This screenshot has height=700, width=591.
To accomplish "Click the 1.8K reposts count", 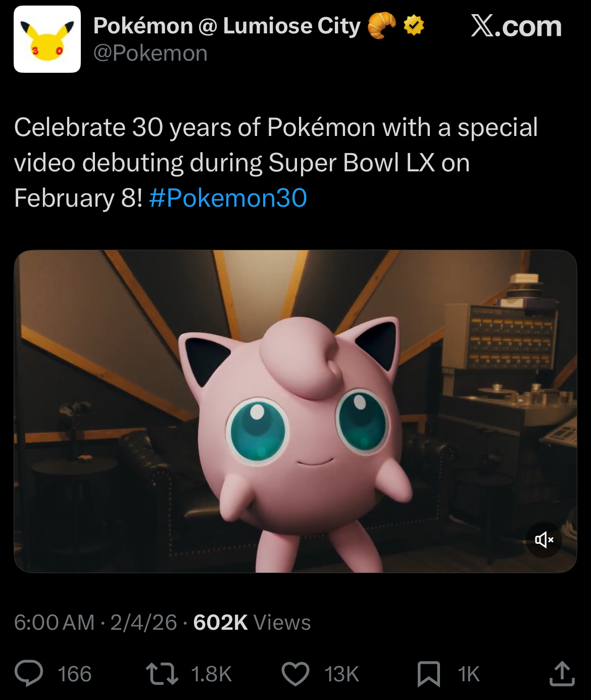I will 211,674.
